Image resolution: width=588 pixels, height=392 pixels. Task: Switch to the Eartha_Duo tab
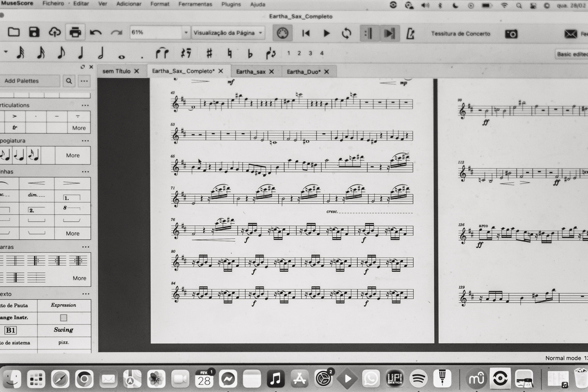(x=304, y=71)
